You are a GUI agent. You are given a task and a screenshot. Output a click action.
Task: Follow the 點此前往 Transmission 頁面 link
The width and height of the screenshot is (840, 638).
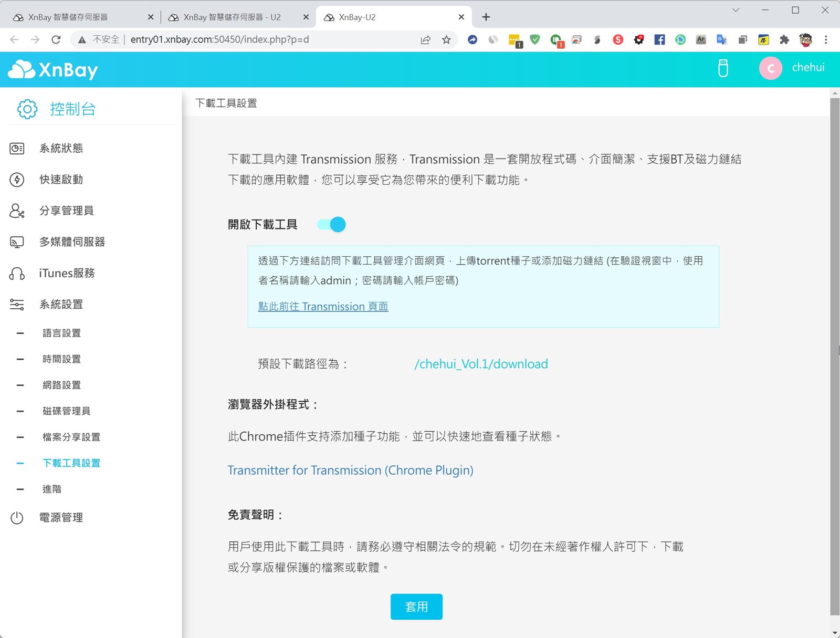323,307
